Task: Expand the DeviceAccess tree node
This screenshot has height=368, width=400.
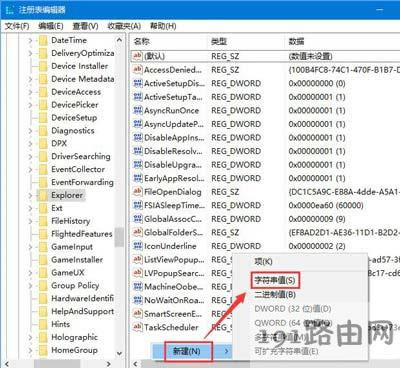Action: (30, 92)
